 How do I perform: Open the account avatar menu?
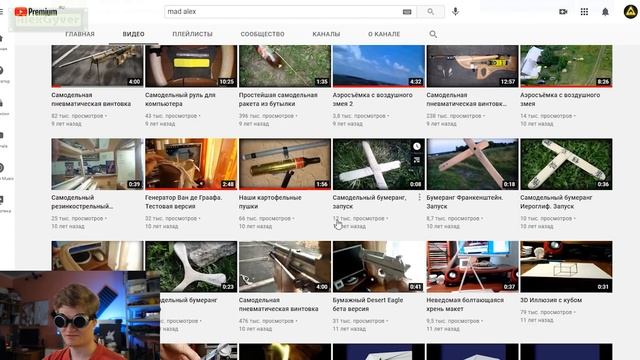pyautogui.click(x=631, y=12)
